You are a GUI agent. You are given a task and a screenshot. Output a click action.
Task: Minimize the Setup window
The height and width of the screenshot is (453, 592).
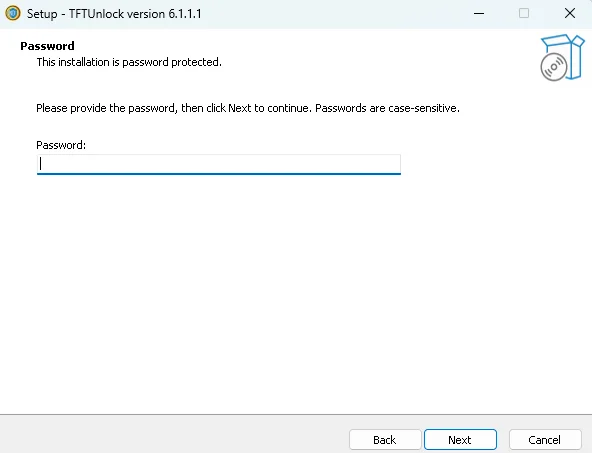pos(479,14)
